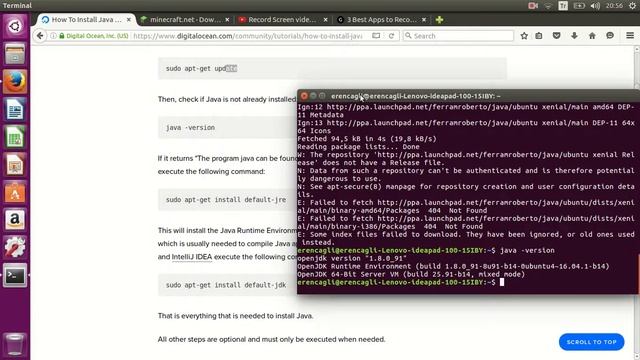This screenshot has height=360, width=640.
Task: Click text 'That is everything that is needed'
Action: point(236,316)
